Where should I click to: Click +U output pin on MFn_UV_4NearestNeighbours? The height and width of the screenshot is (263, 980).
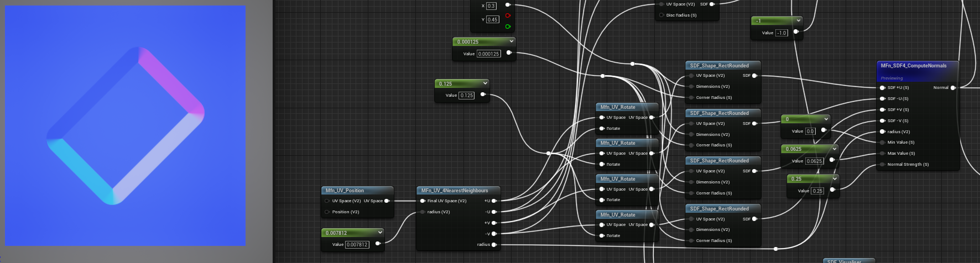[494, 201]
